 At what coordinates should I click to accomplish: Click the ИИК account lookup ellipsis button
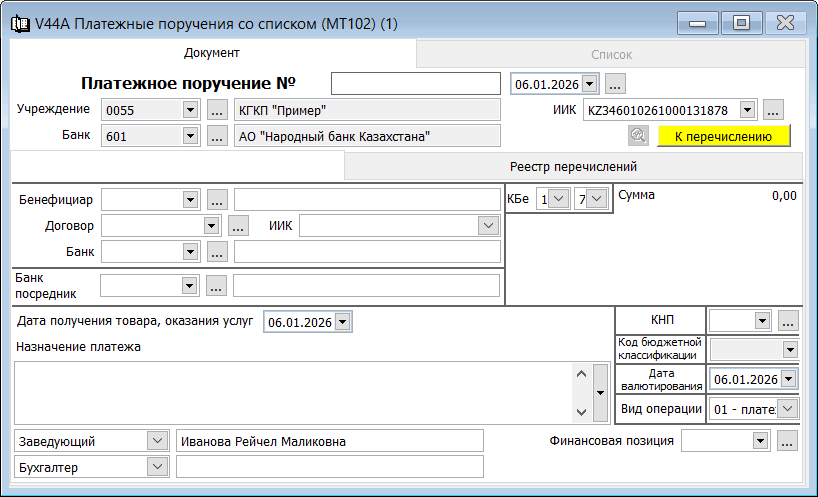pos(774,110)
